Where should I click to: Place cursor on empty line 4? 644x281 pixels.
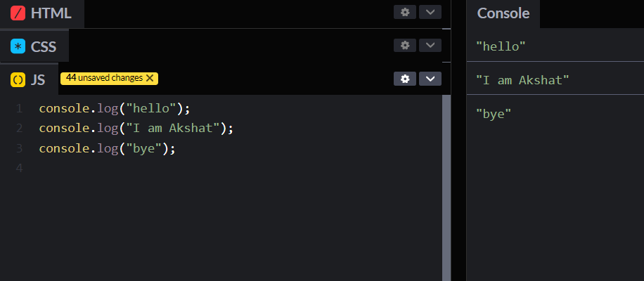(x=141, y=169)
